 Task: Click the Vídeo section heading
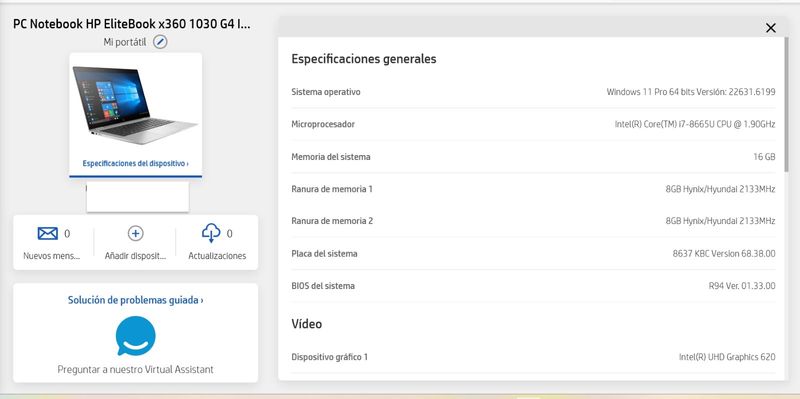307,324
